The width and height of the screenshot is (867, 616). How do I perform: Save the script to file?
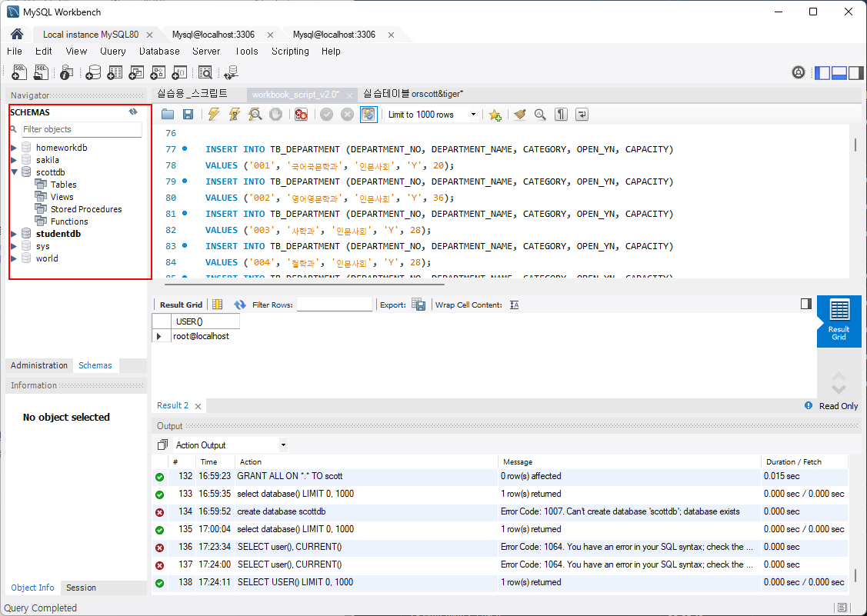pyautogui.click(x=188, y=115)
